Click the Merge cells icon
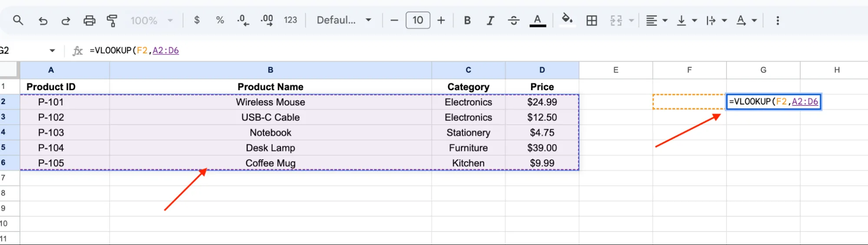 (616, 20)
